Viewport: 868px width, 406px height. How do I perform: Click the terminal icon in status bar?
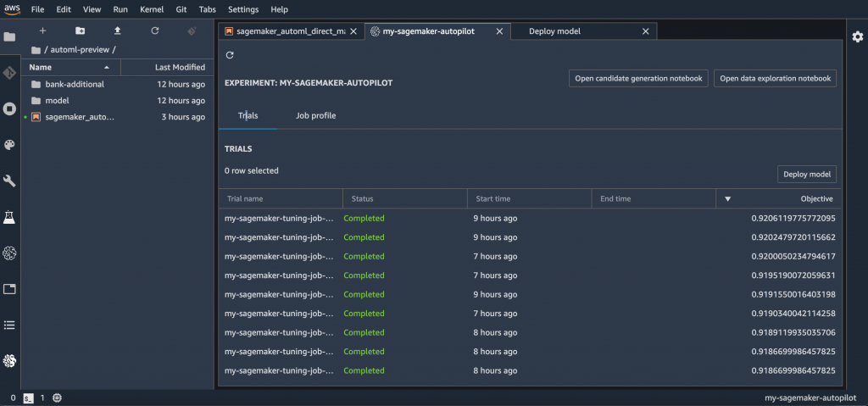(29, 398)
